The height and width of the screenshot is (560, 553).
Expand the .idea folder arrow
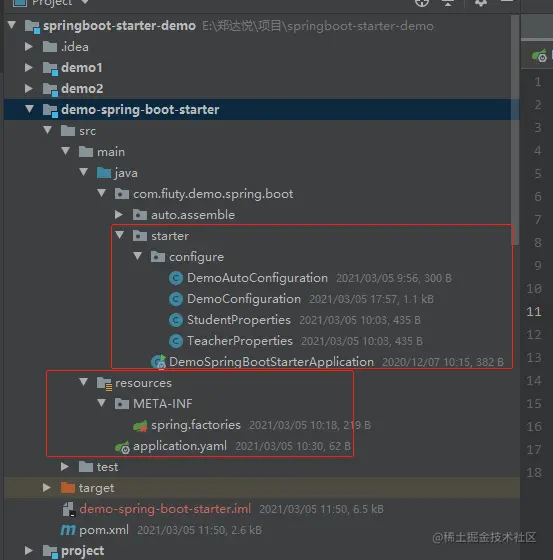point(29,46)
